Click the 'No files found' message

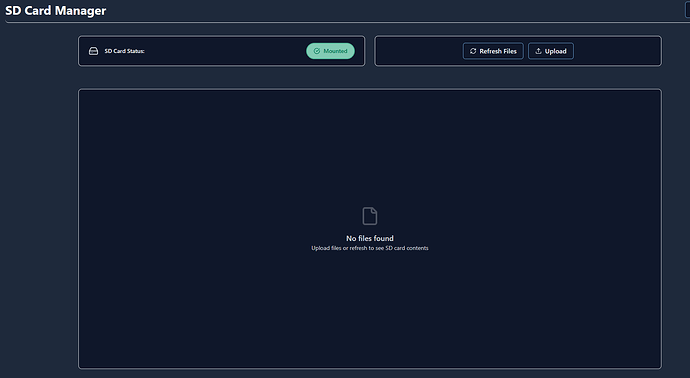pyautogui.click(x=370, y=238)
